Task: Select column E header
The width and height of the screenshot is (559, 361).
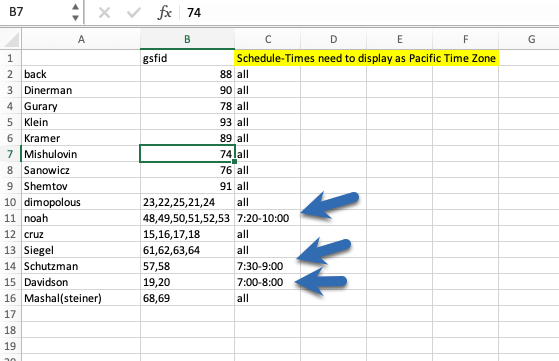Action: (399, 39)
